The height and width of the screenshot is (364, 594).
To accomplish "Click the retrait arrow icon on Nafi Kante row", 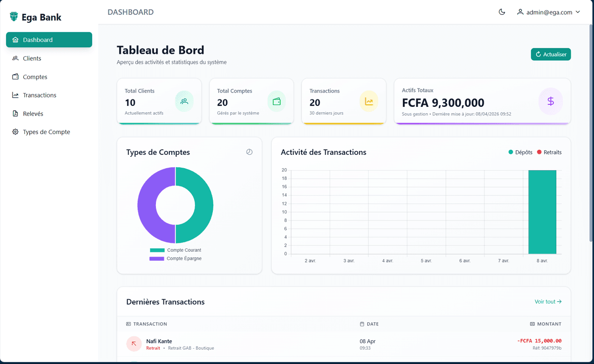I will click(134, 344).
